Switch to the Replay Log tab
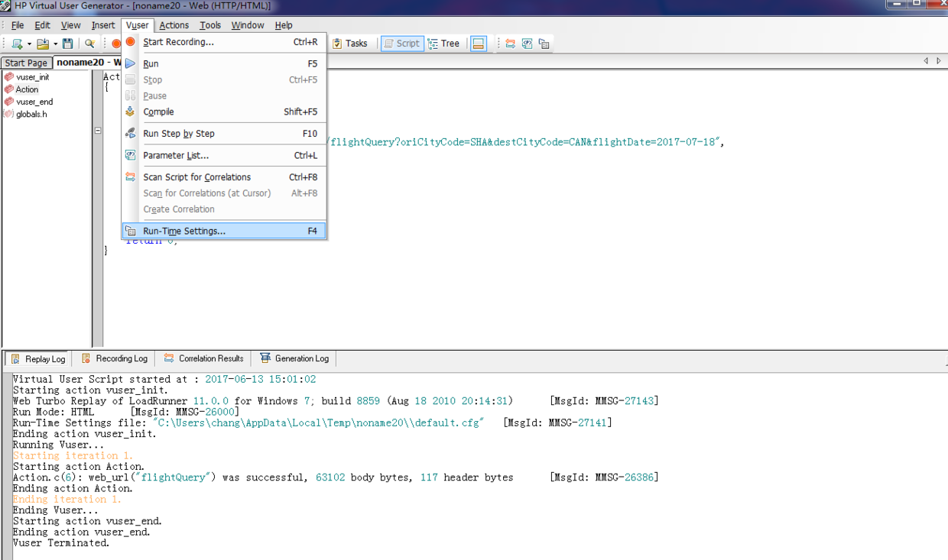948x560 pixels. (37, 358)
